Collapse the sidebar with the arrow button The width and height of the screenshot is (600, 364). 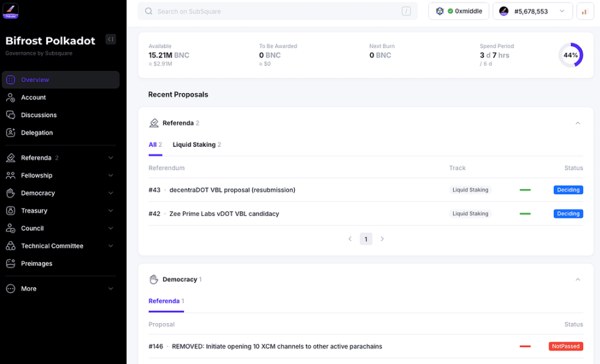[111, 40]
